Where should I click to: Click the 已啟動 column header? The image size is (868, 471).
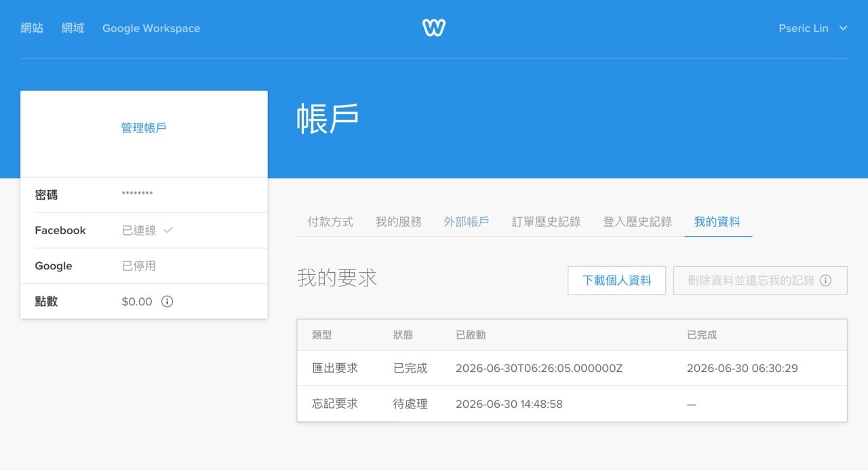pos(471,335)
